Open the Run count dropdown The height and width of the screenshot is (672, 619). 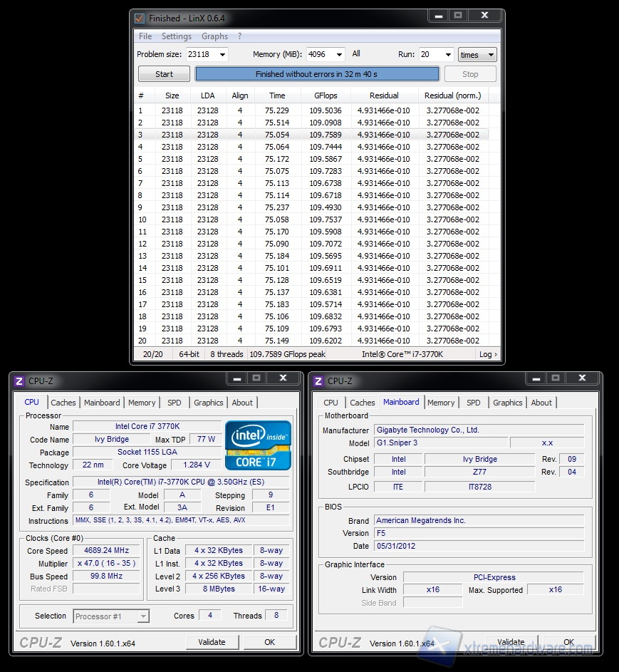447,54
